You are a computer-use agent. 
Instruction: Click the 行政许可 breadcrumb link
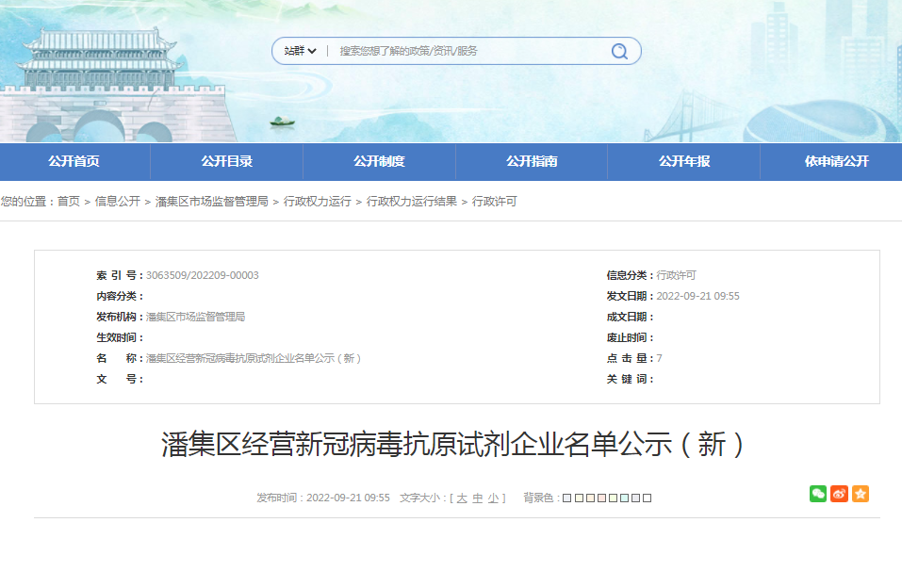494,201
